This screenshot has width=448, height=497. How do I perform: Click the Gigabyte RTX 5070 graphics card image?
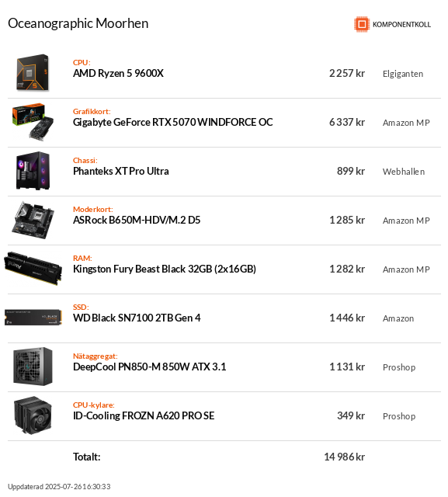tap(33, 122)
